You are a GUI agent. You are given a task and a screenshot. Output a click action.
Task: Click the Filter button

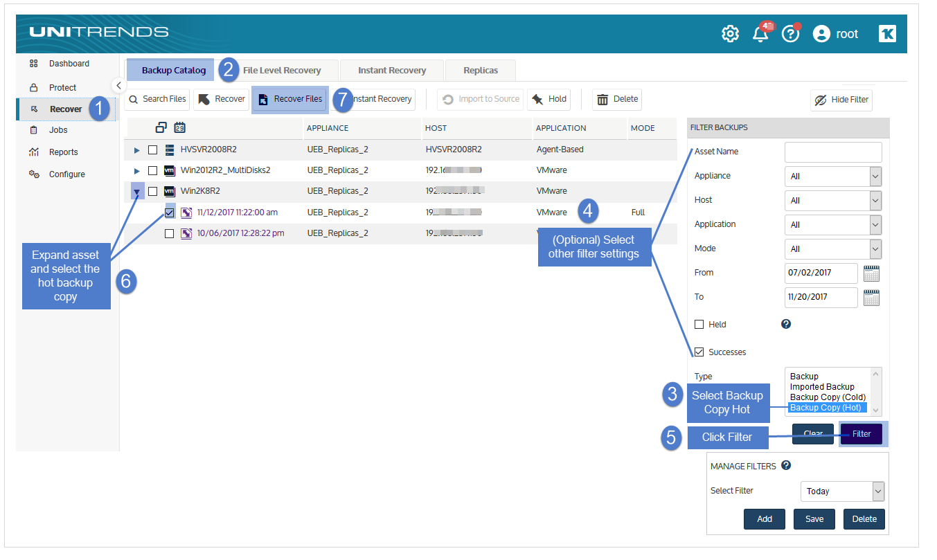click(x=862, y=434)
